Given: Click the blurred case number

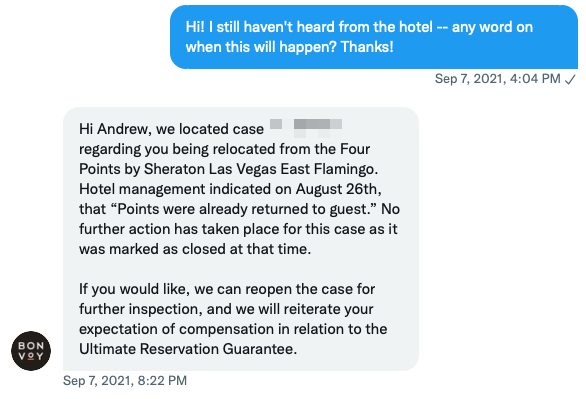Looking at the screenshot, I should [306, 127].
